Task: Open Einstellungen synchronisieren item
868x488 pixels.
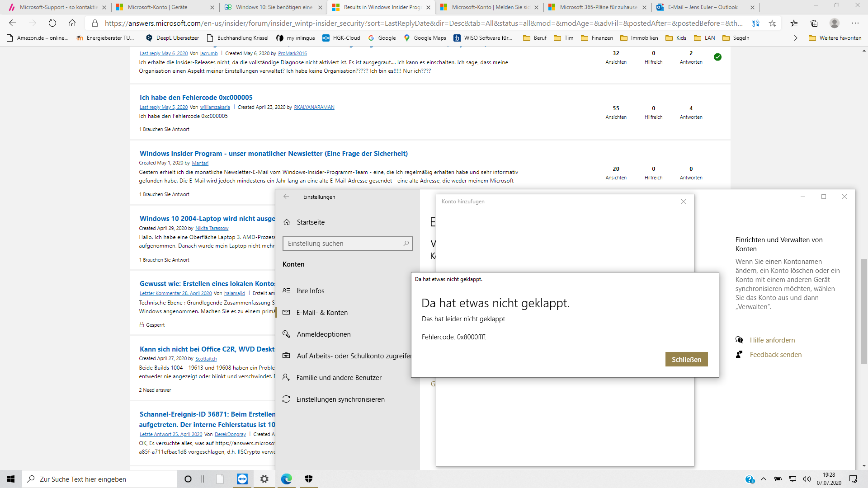Action: pos(340,399)
